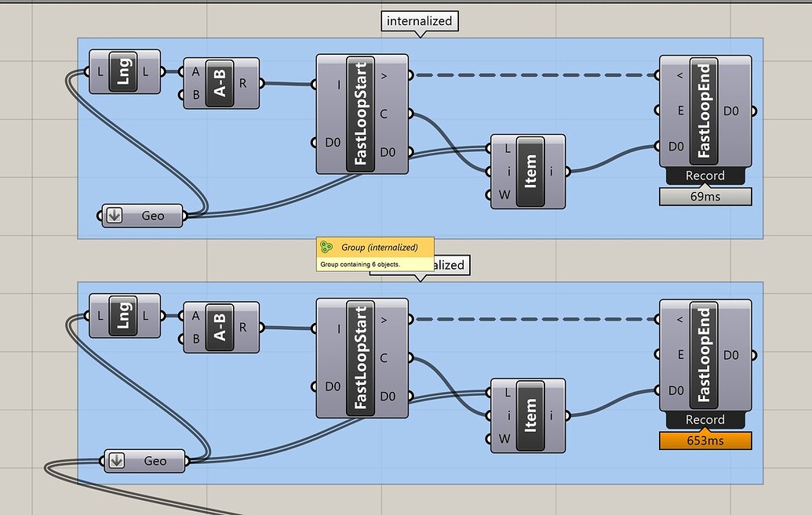Click the FastLoopStart component in bottom group

(x=362, y=357)
